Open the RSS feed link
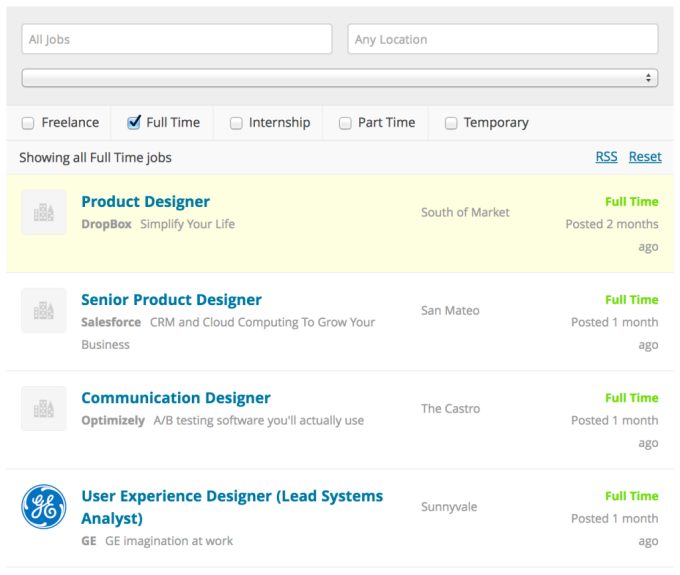Viewport: 680px width, 575px height. coord(606,157)
